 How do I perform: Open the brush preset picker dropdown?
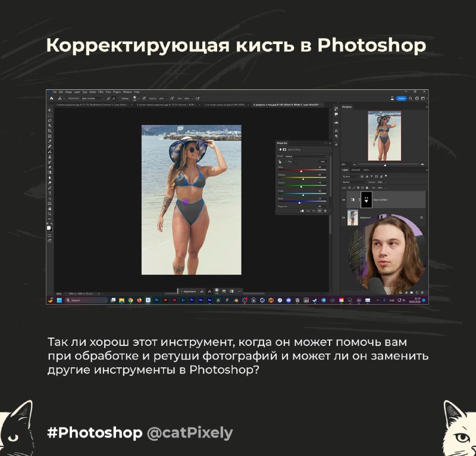click(139, 98)
